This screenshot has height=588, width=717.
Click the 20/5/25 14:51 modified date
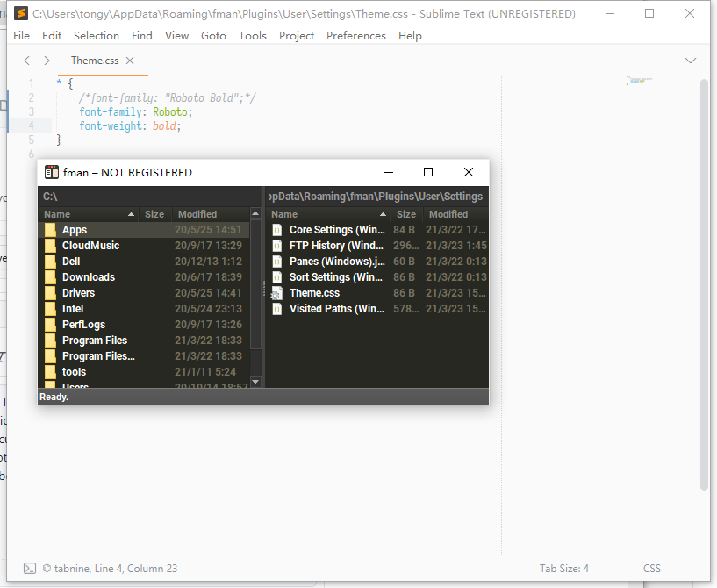click(208, 230)
